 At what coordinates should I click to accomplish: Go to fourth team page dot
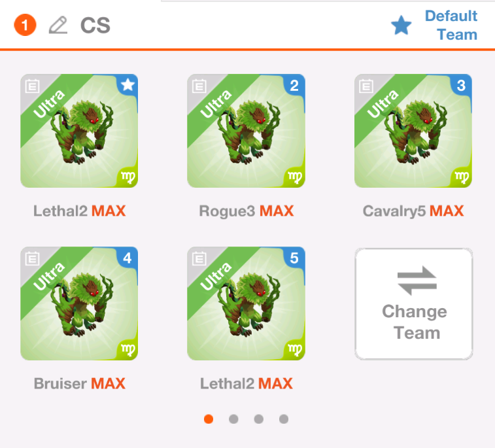pyautogui.click(x=284, y=419)
